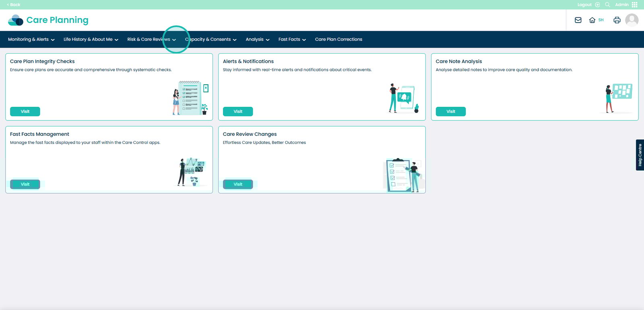This screenshot has width=644, height=310.
Task: Go back using the Back link
Action: pos(14,5)
